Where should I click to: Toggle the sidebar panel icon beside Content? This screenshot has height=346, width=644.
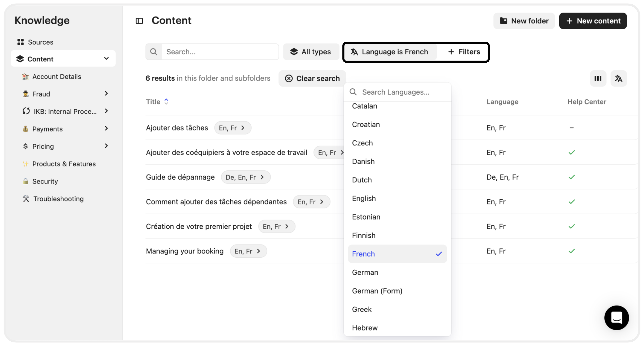pos(139,21)
